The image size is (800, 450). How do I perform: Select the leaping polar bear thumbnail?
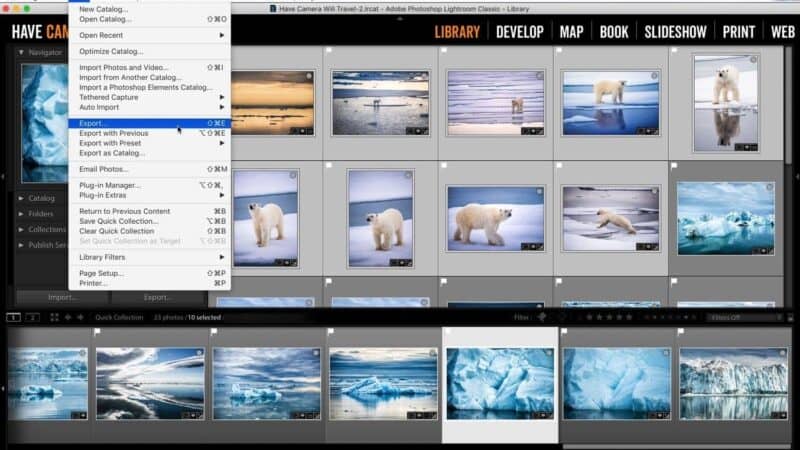coord(611,219)
